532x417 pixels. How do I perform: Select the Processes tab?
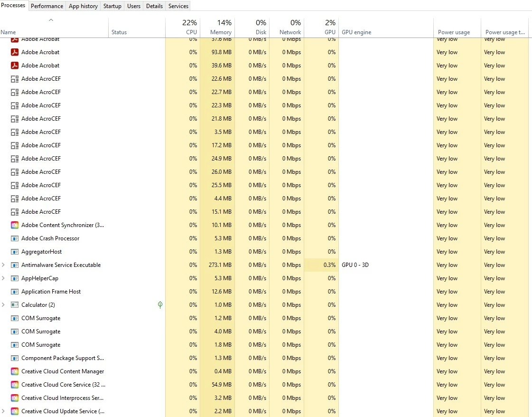click(13, 5)
